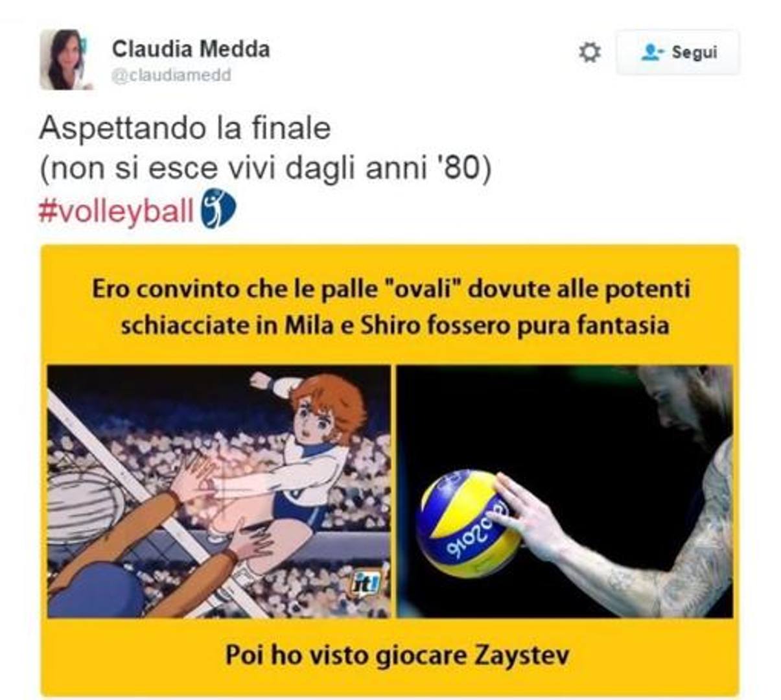The image size is (781, 700).
Task: Click the Claudia Medda display name
Action: pyautogui.click(x=191, y=49)
